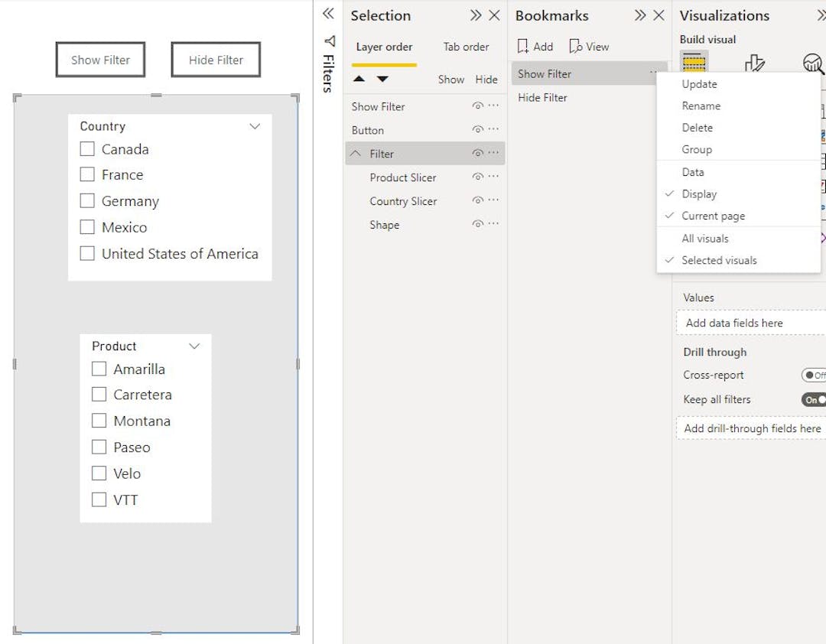Click the Add data fields here field
826x644 pixels.
click(735, 323)
